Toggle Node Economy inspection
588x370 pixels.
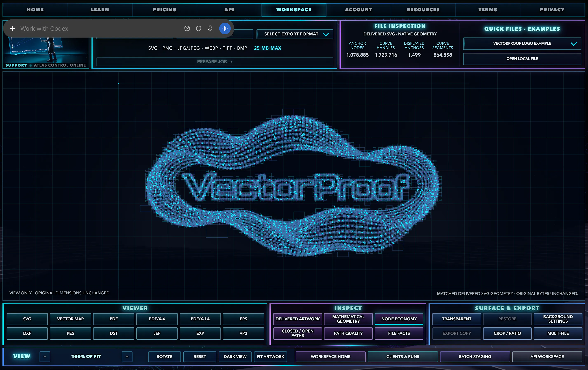[399, 319]
